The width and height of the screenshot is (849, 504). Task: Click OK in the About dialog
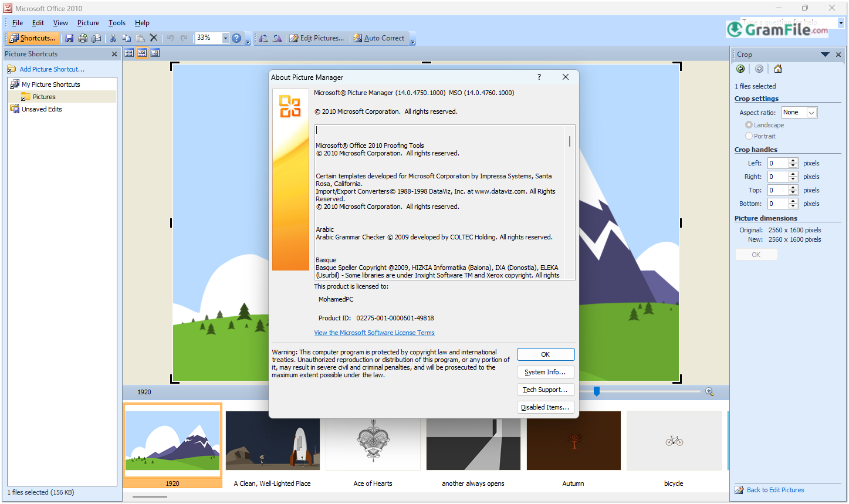coord(546,354)
